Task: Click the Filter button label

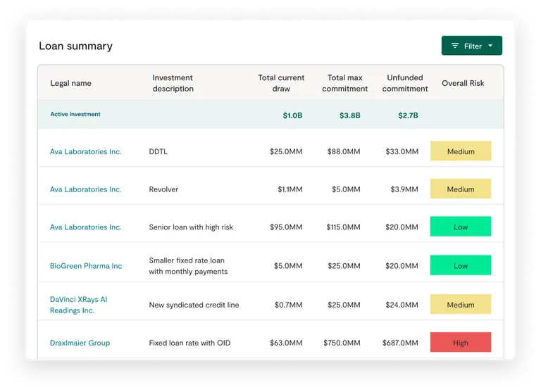Action: tap(473, 46)
